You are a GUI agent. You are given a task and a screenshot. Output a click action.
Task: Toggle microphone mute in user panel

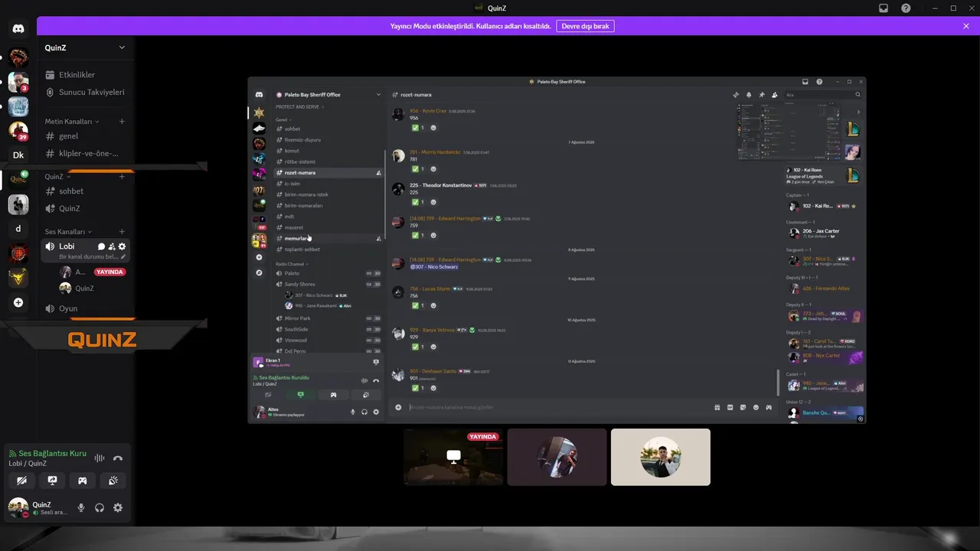[x=81, y=507]
